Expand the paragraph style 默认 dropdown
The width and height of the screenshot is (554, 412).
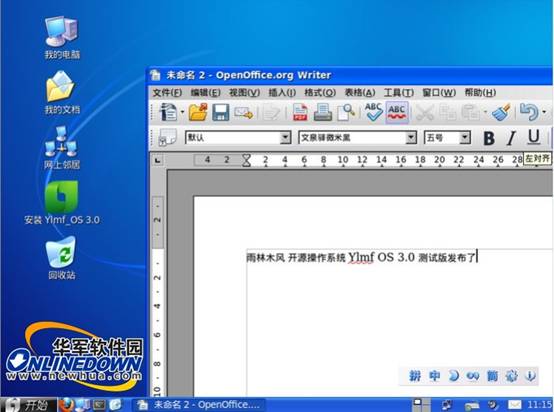coord(285,137)
